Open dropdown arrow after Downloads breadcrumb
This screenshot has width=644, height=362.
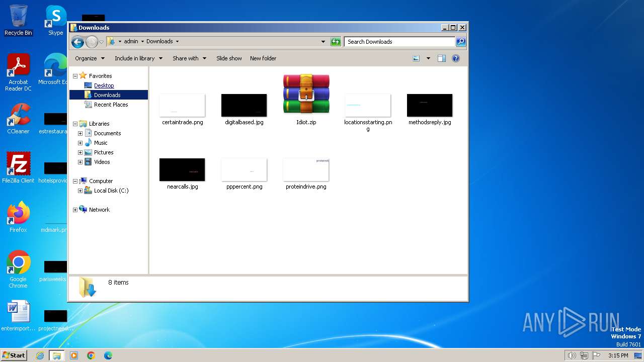click(x=177, y=42)
